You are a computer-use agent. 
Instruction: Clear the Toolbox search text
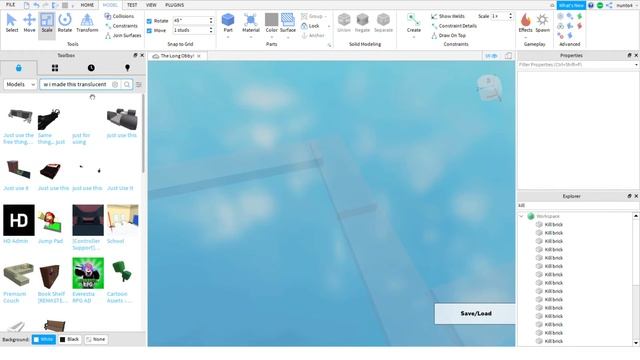click(x=115, y=84)
